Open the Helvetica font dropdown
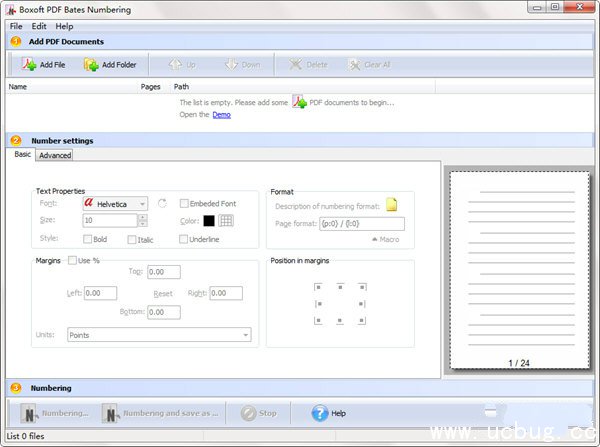The height and width of the screenshot is (447, 600). pyautogui.click(x=143, y=204)
